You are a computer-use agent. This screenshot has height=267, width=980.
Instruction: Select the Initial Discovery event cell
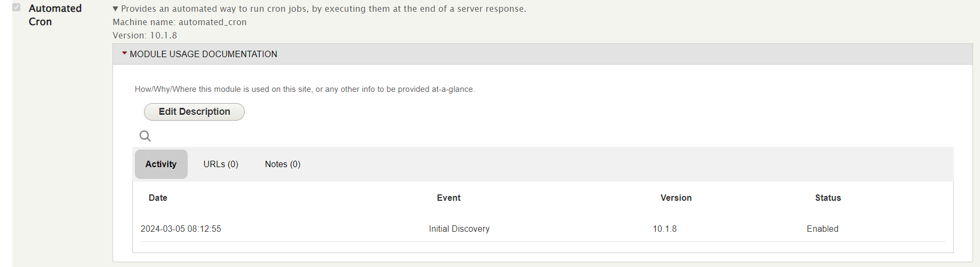click(x=459, y=229)
